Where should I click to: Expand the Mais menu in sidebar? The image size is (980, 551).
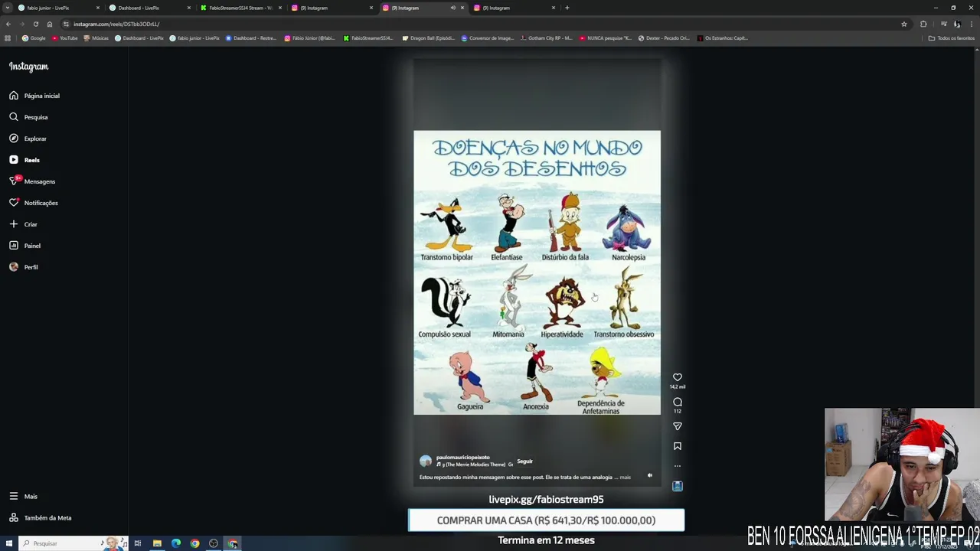(23, 497)
